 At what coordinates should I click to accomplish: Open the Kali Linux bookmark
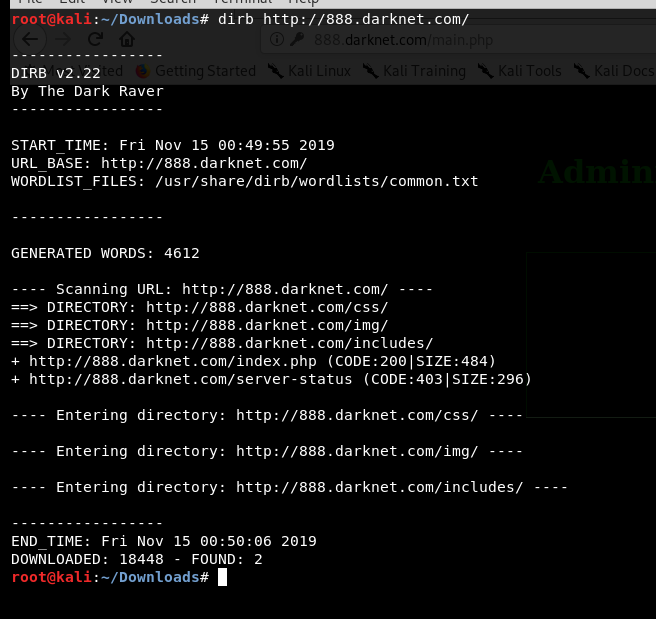(x=309, y=71)
